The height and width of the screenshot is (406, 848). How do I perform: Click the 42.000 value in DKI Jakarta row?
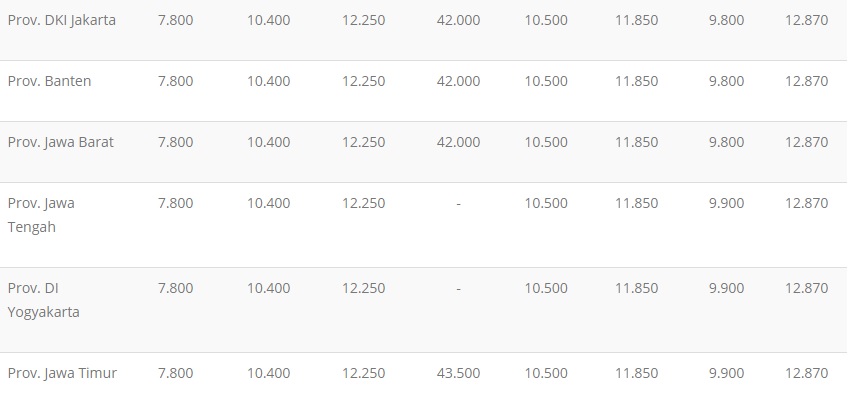pyautogui.click(x=458, y=20)
